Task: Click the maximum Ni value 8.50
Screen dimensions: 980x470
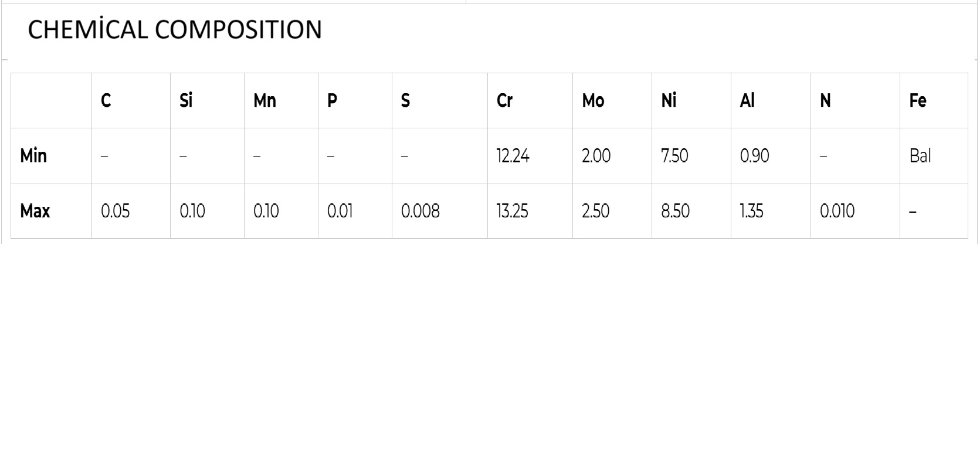Action: tap(675, 211)
